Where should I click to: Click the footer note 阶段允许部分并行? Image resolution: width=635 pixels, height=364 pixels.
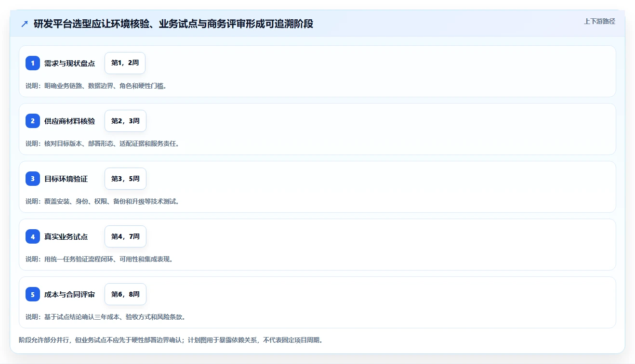click(171, 340)
